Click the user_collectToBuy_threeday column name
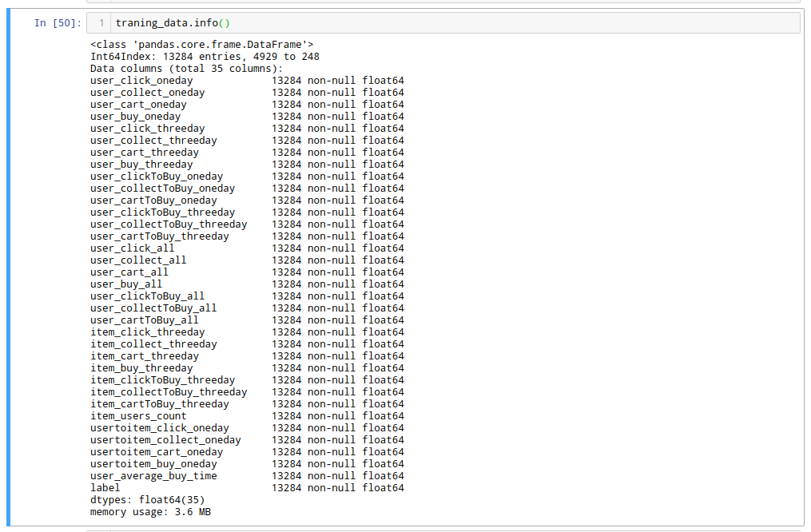This screenshot has height=532, width=811. tap(169, 224)
